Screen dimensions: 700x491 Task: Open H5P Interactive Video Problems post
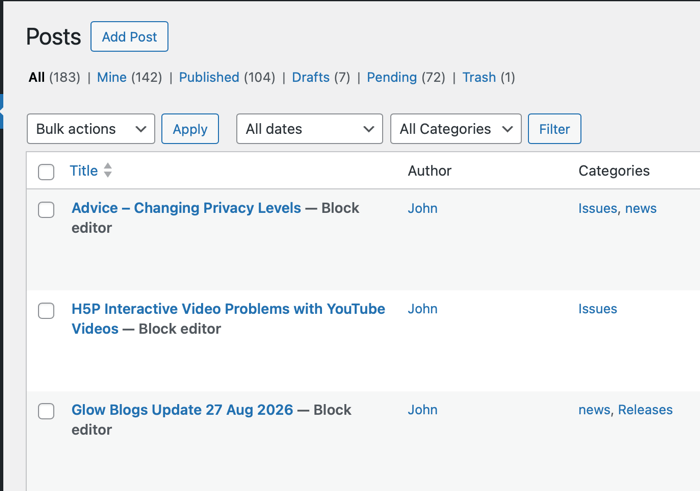(228, 319)
